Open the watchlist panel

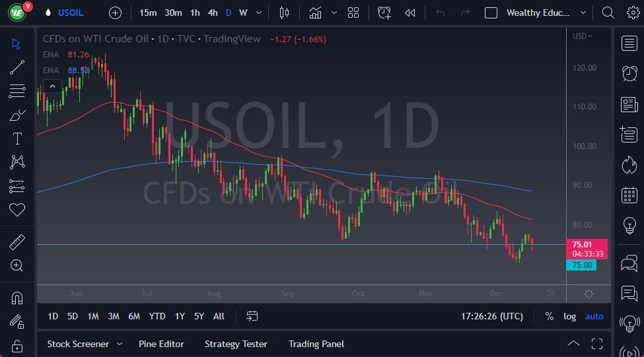[x=629, y=43]
